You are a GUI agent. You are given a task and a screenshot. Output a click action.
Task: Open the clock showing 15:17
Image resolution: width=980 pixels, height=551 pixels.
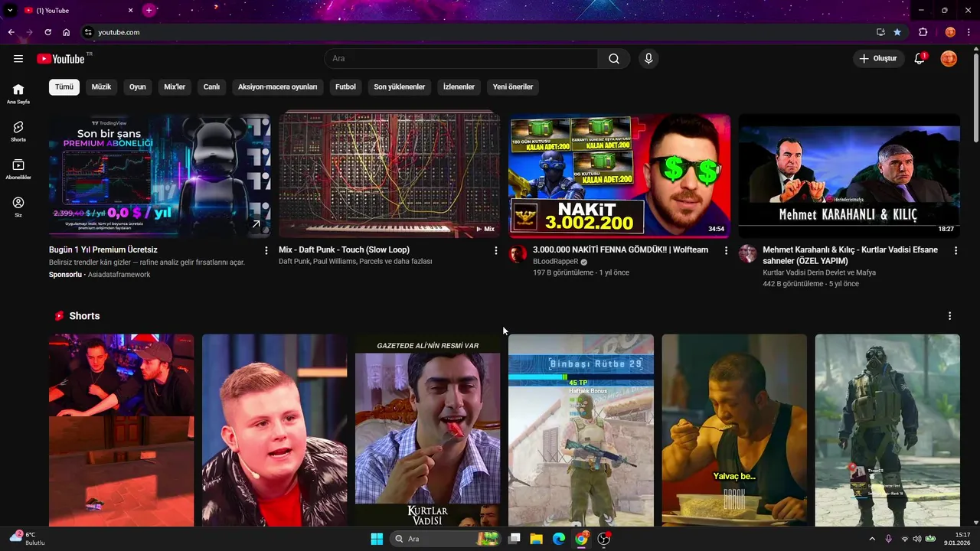957,539
